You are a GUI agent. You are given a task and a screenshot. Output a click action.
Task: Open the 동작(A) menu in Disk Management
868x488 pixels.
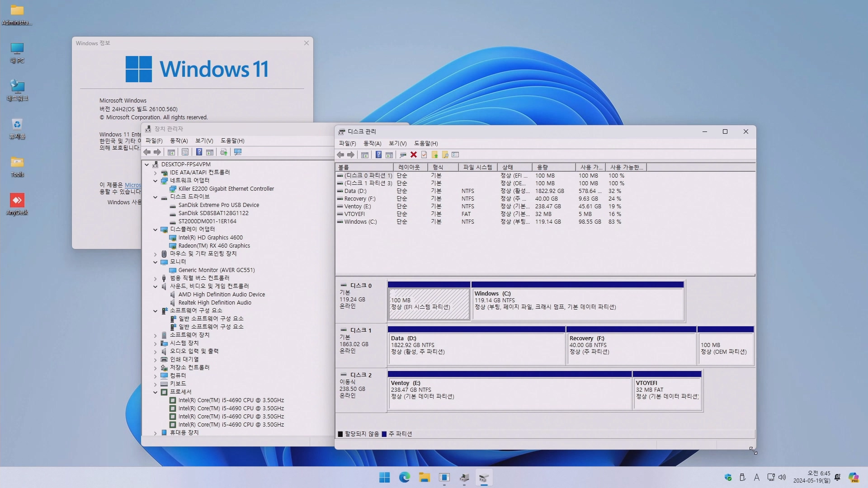click(372, 143)
